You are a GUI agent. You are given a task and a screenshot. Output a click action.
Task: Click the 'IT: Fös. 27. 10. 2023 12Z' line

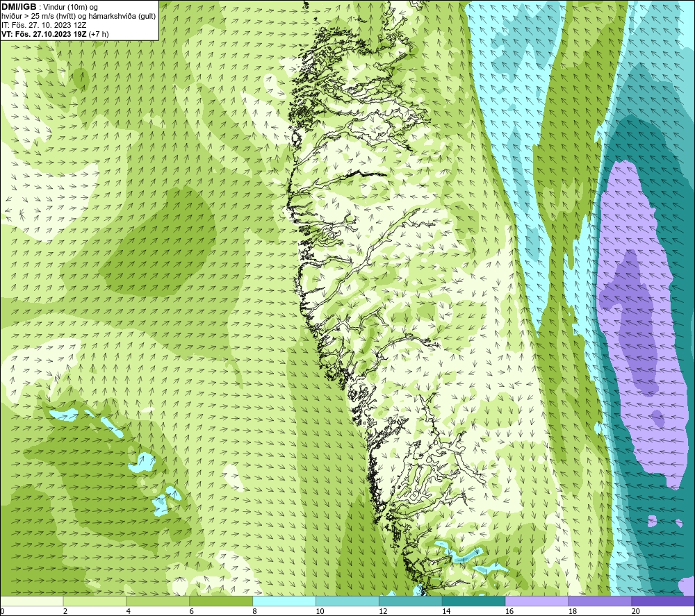tap(44, 25)
